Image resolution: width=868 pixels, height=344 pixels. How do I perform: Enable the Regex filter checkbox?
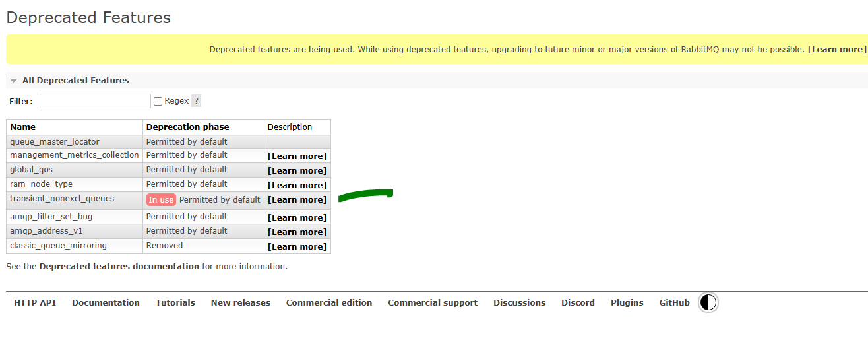[158, 101]
